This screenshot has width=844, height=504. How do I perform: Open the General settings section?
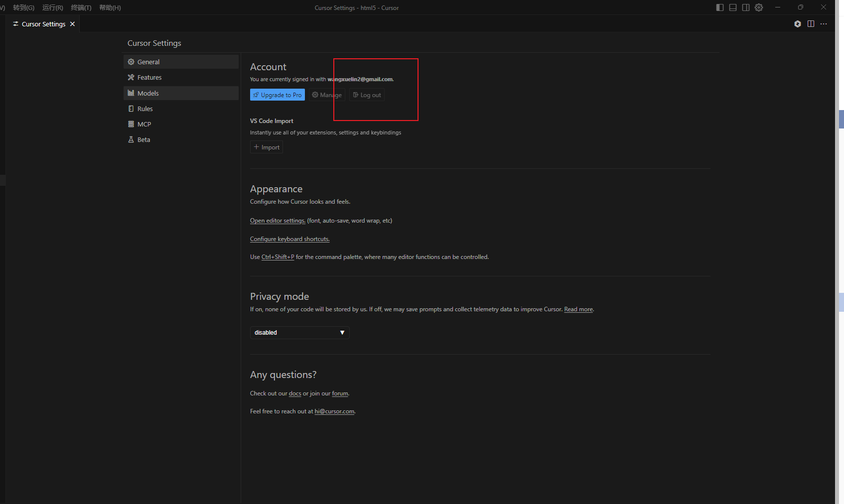pyautogui.click(x=181, y=62)
